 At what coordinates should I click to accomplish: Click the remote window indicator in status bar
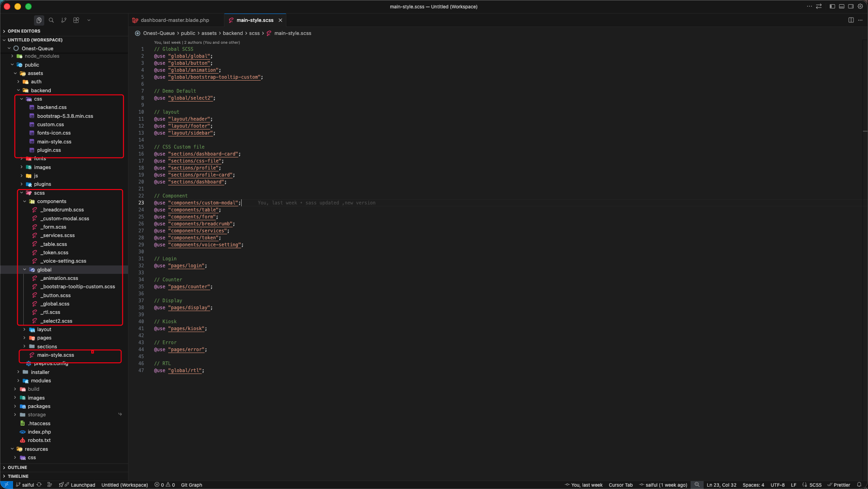point(6,485)
